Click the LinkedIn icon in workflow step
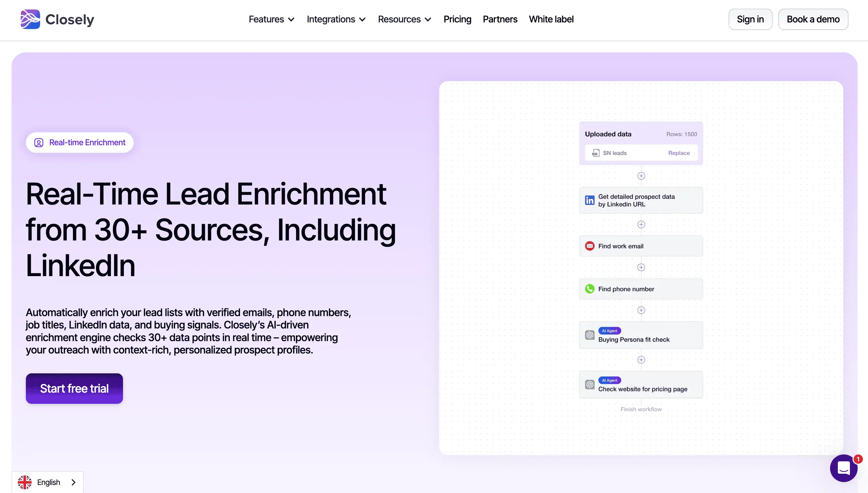This screenshot has width=868, height=493. click(x=589, y=200)
